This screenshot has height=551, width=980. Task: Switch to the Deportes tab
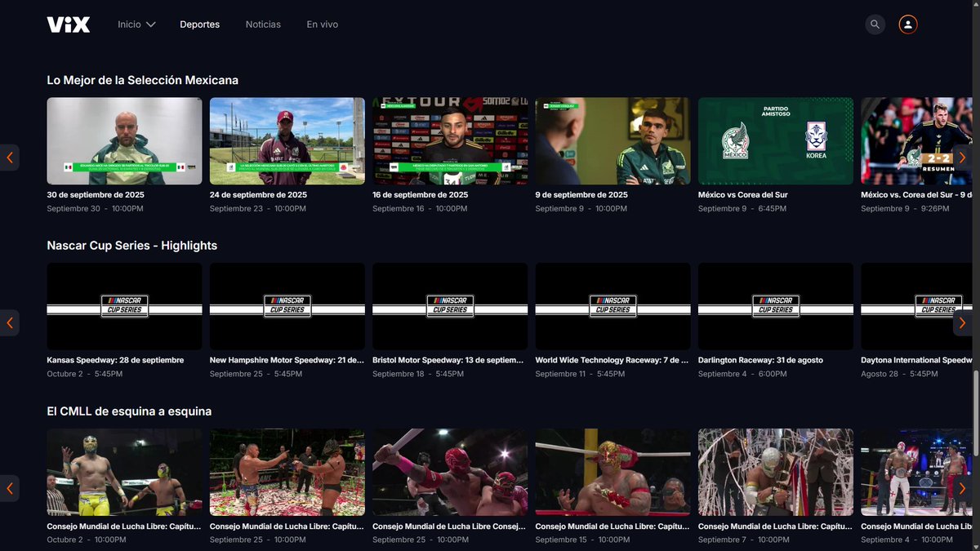(199, 24)
